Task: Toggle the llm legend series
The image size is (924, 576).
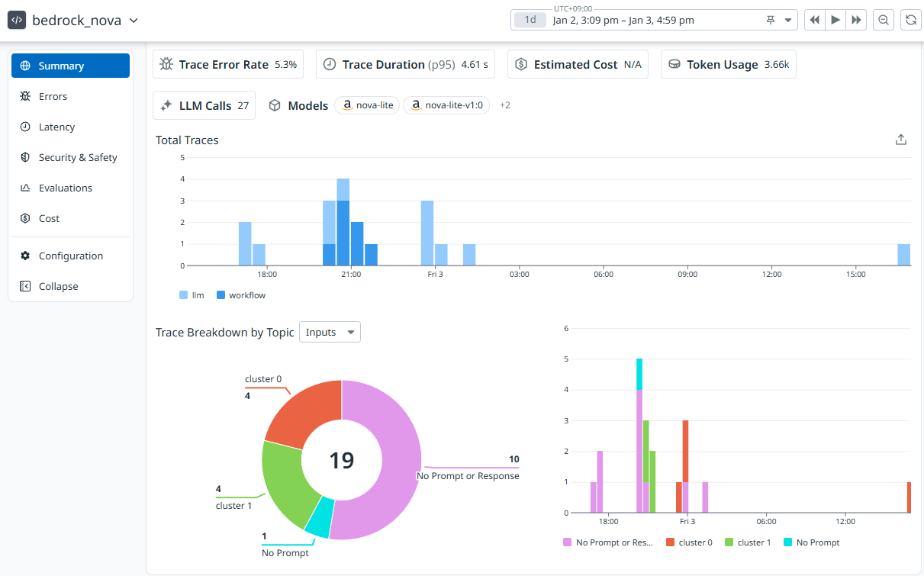Action: (x=192, y=294)
